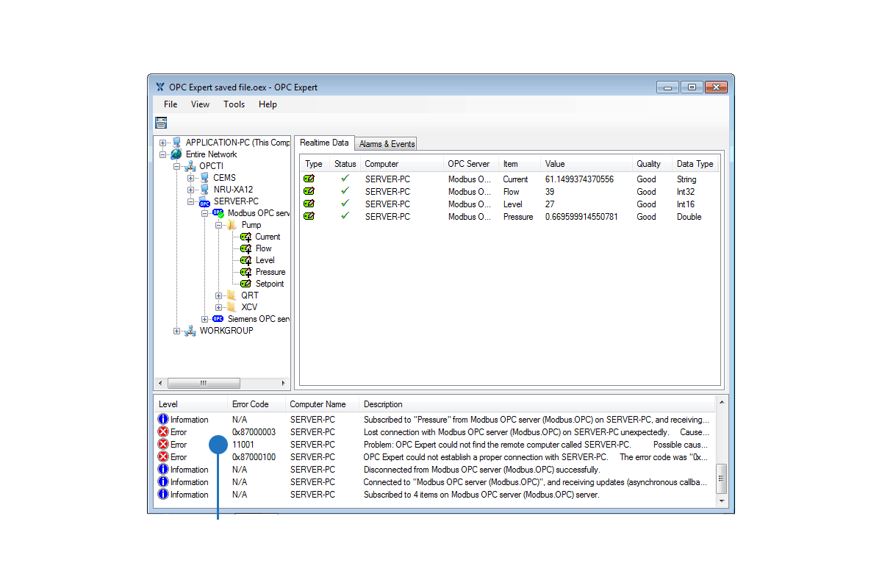Click the OPCTI domain icon
Image resolution: width=882 pixels, height=588 pixels.
[190, 166]
